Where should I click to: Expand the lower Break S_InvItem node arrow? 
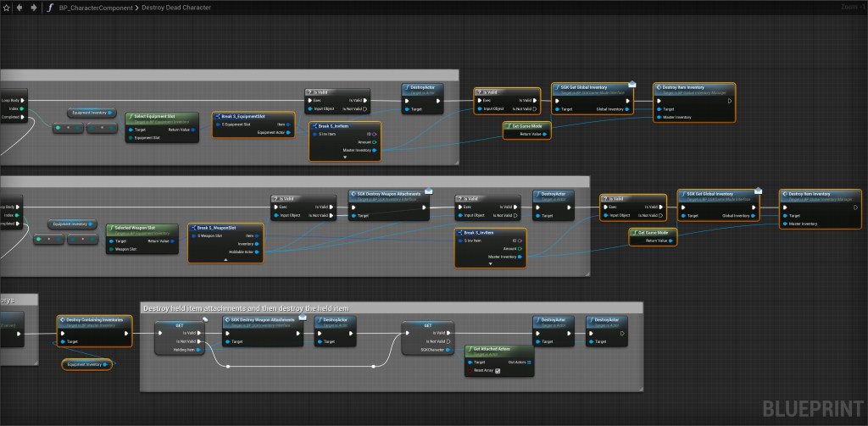pos(490,264)
